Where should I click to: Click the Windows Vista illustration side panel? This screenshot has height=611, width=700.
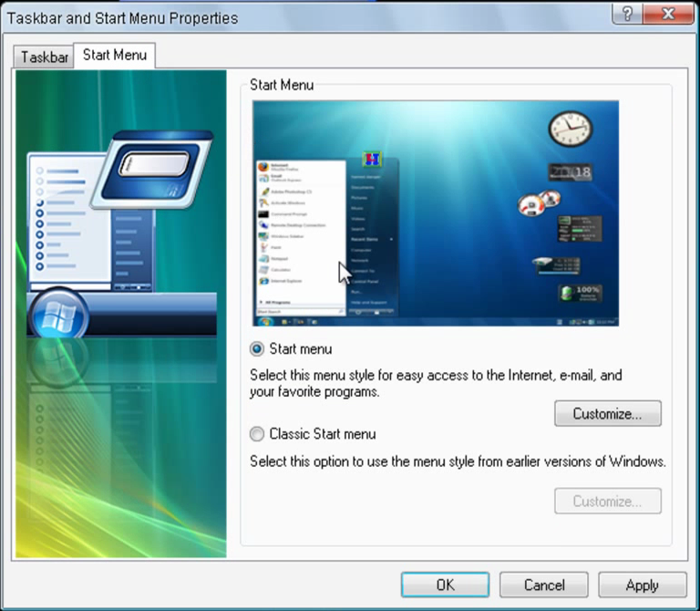[121, 314]
